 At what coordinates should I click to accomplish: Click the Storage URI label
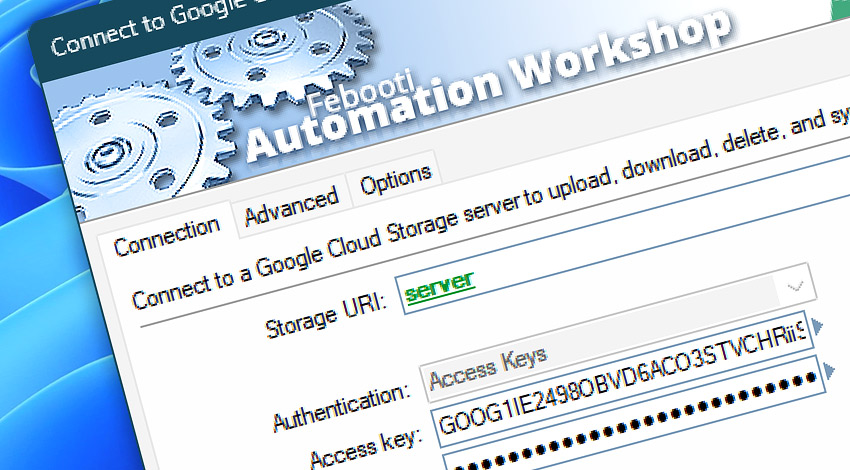tap(326, 317)
